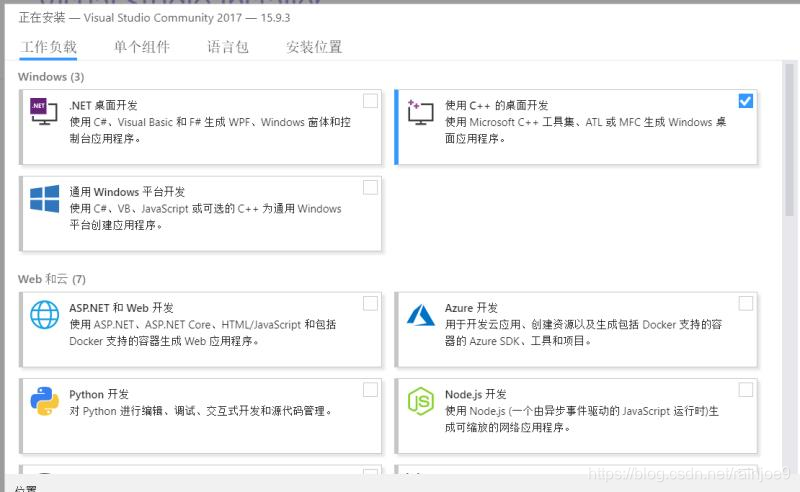Click the Web 和云 (7) section heading

52,279
